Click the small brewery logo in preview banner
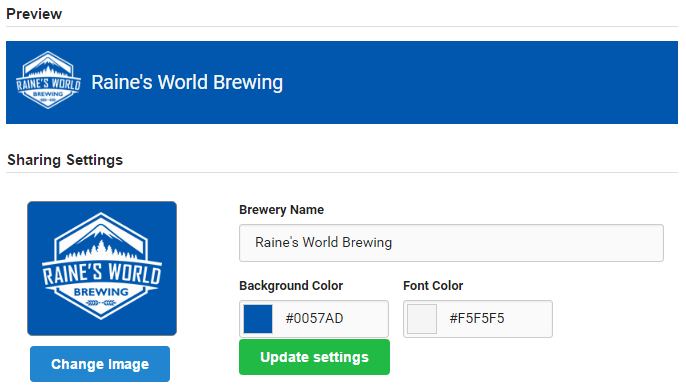The image size is (686, 391). click(x=48, y=80)
